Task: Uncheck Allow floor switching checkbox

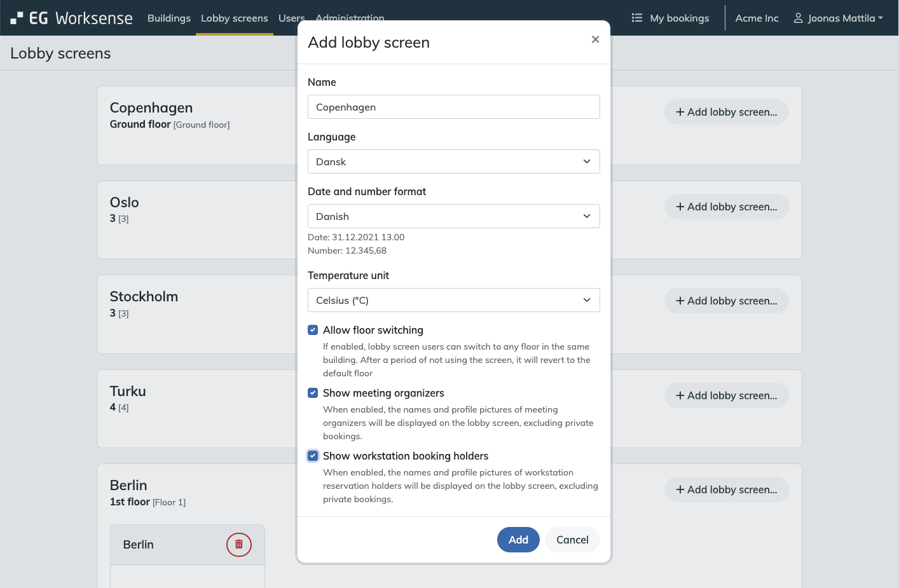Action: pyautogui.click(x=313, y=330)
